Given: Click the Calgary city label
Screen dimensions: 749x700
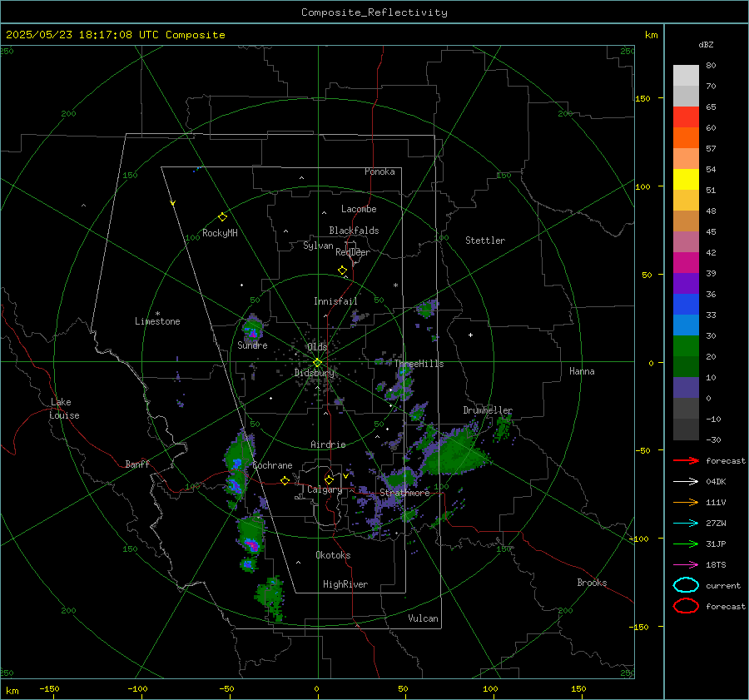Looking at the screenshot, I should click(325, 489).
